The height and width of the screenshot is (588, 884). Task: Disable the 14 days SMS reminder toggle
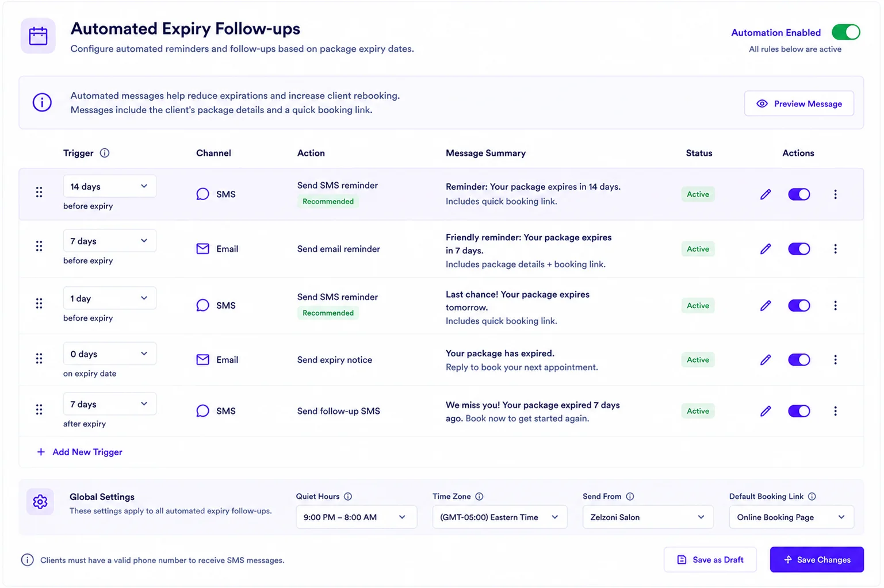point(799,194)
